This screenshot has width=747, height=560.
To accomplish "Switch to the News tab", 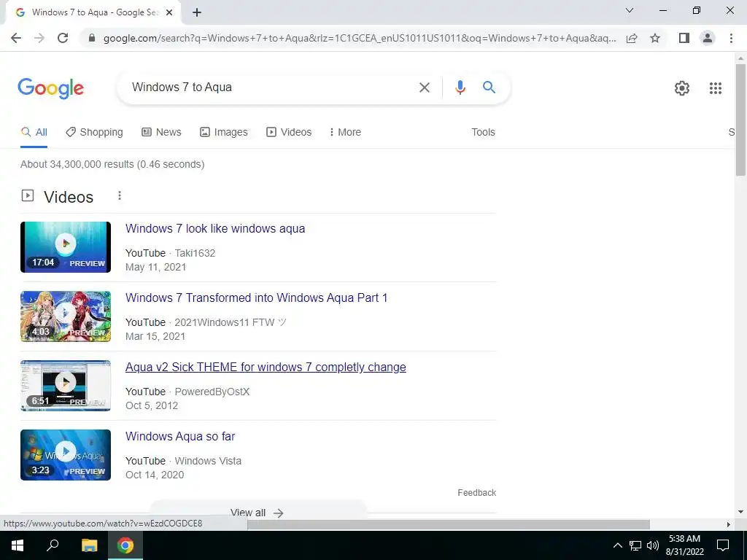I will coord(161,133).
